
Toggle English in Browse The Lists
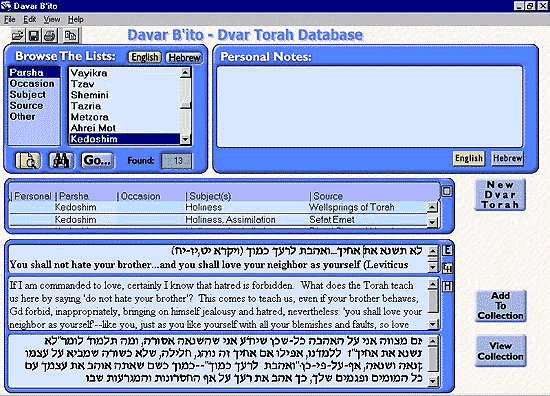(145, 57)
